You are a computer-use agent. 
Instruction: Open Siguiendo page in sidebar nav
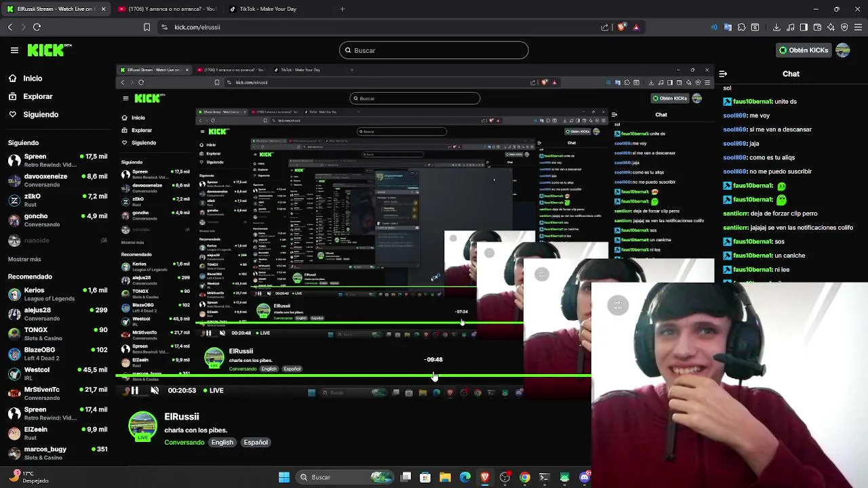33,115
